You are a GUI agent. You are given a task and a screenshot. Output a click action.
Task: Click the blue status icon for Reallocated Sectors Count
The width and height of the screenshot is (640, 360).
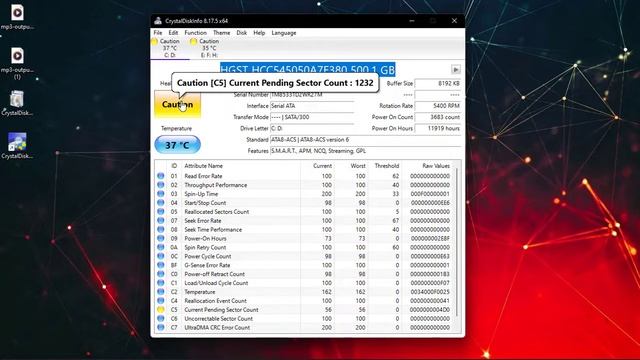[x=161, y=212]
